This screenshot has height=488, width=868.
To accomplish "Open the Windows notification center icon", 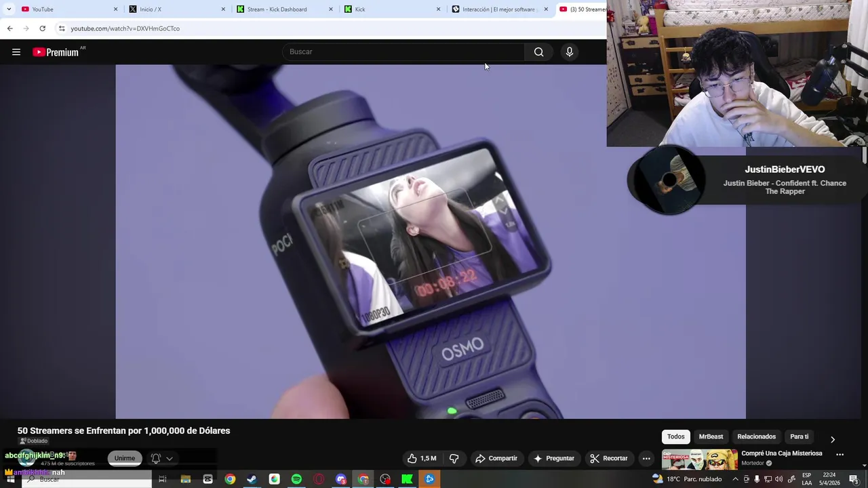I will (854, 479).
